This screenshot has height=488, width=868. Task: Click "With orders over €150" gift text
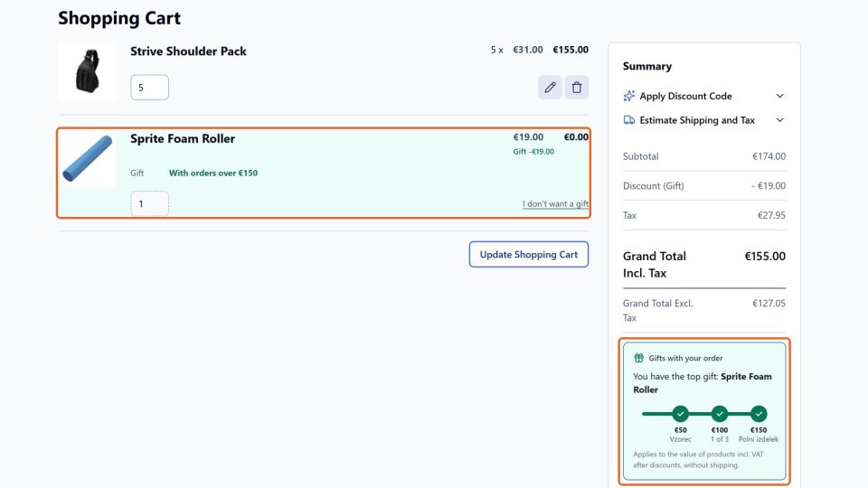pos(213,174)
